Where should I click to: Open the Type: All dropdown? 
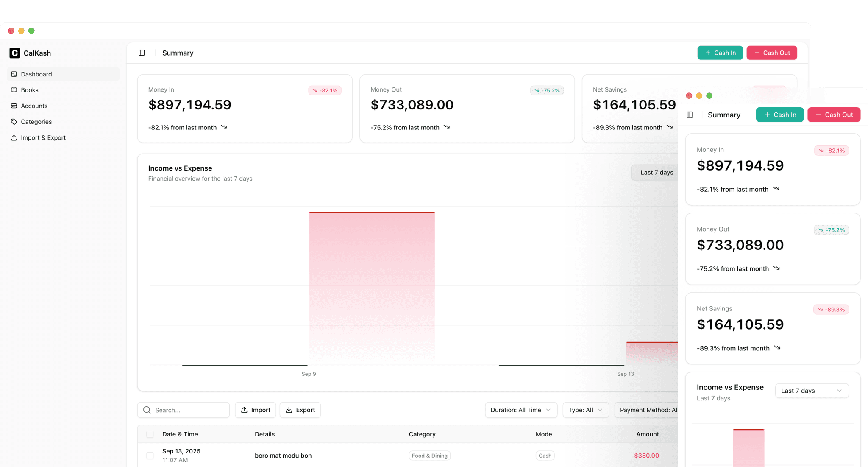click(586, 410)
